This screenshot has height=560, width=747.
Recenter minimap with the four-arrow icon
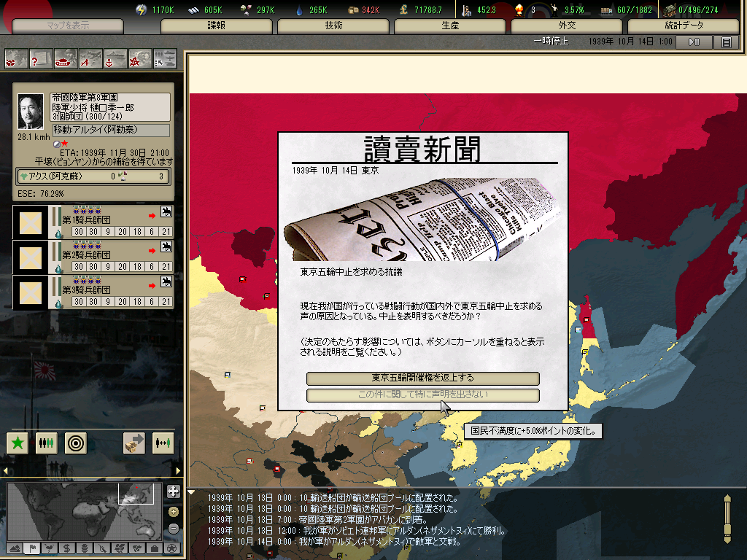coord(174,492)
